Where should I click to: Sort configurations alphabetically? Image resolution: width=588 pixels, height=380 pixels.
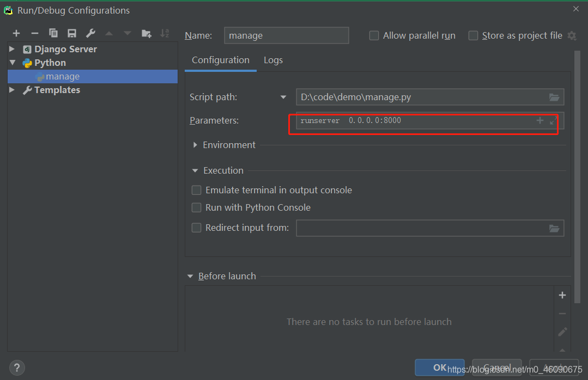tap(165, 33)
